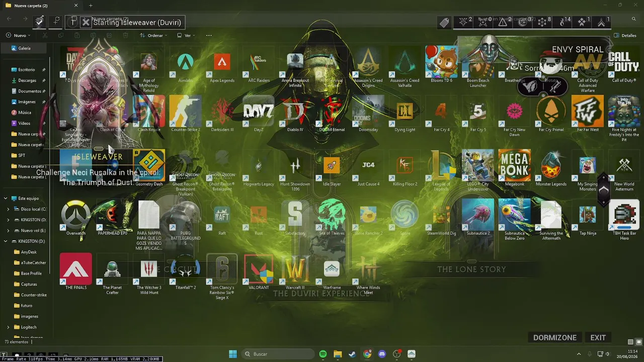Launch the Apex Legends shortcut
The height and width of the screenshot is (362, 644).
222,65
